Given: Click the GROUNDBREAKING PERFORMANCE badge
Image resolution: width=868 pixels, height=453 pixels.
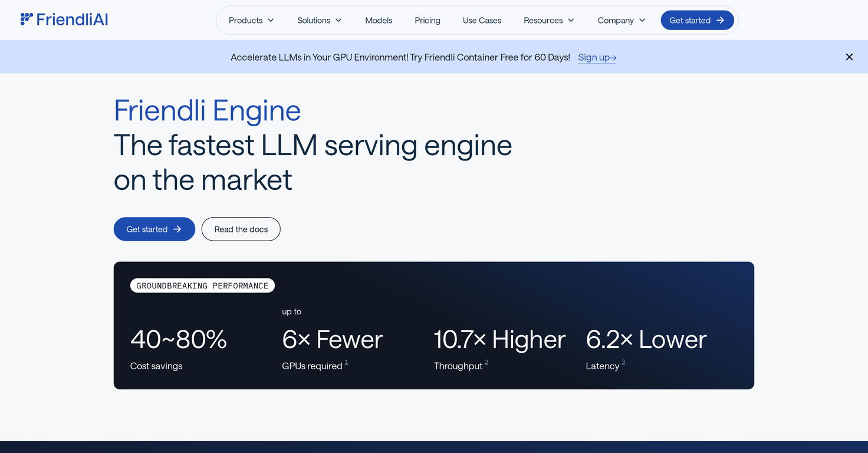Looking at the screenshot, I should pyautogui.click(x=202, y=285).
